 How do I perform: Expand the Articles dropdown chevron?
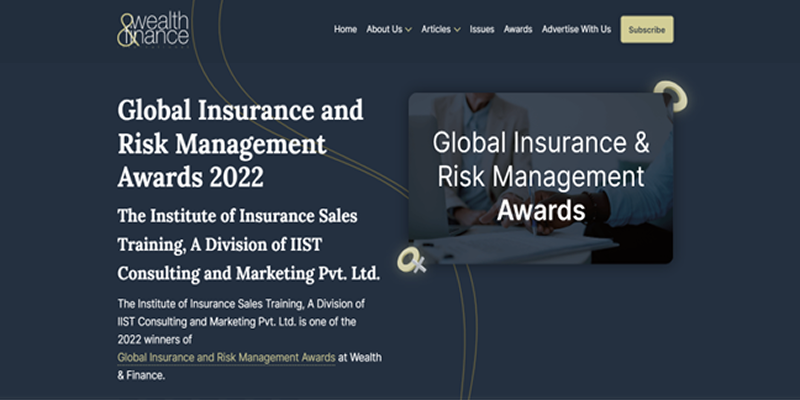457,30
